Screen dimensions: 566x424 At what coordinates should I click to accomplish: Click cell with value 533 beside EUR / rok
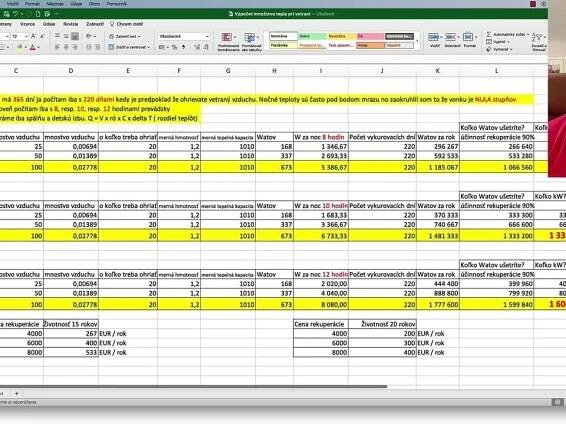click(x=71, y=352)
